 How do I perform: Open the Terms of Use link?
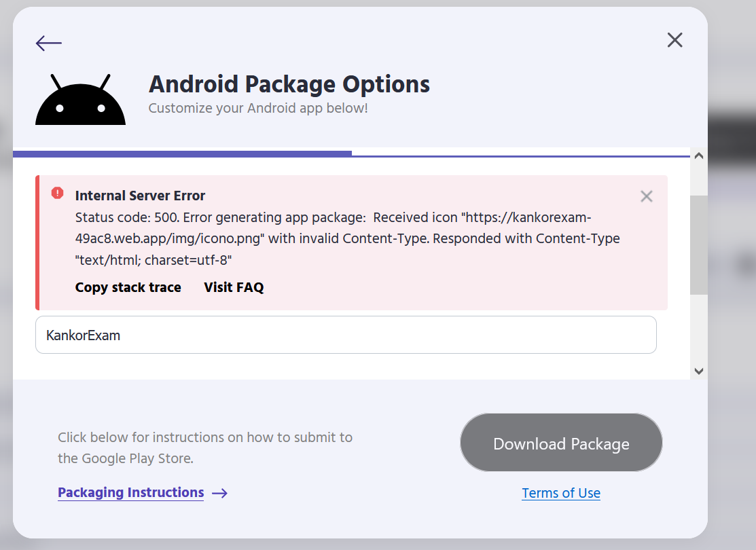[561, 493]
